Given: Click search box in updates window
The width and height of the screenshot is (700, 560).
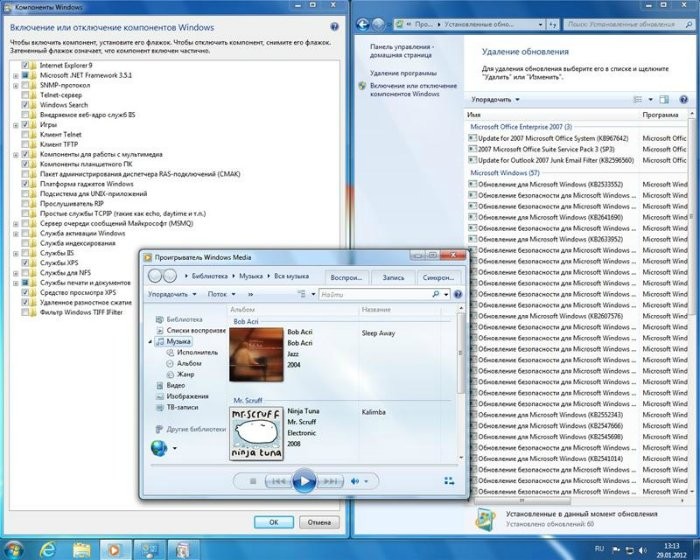Looking at the screenshot, I should click(628, 24).
